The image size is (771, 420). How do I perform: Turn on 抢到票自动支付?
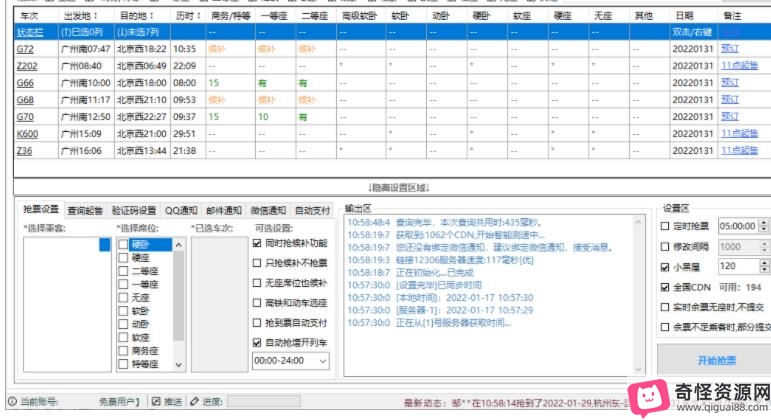tap(257, 323)
